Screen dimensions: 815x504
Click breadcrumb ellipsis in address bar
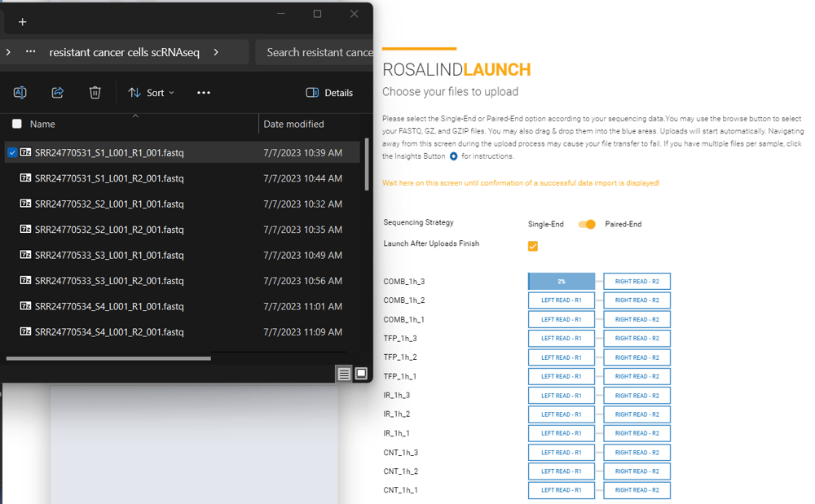(31, 51)
